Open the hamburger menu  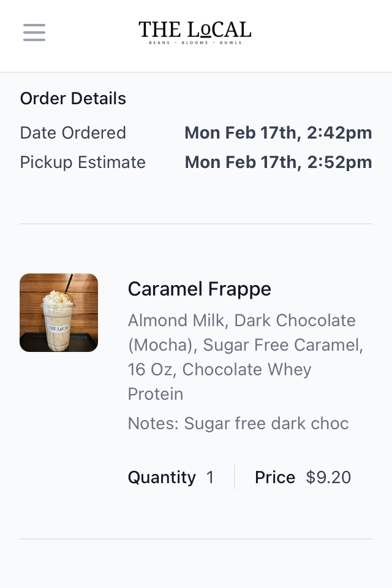34,32
